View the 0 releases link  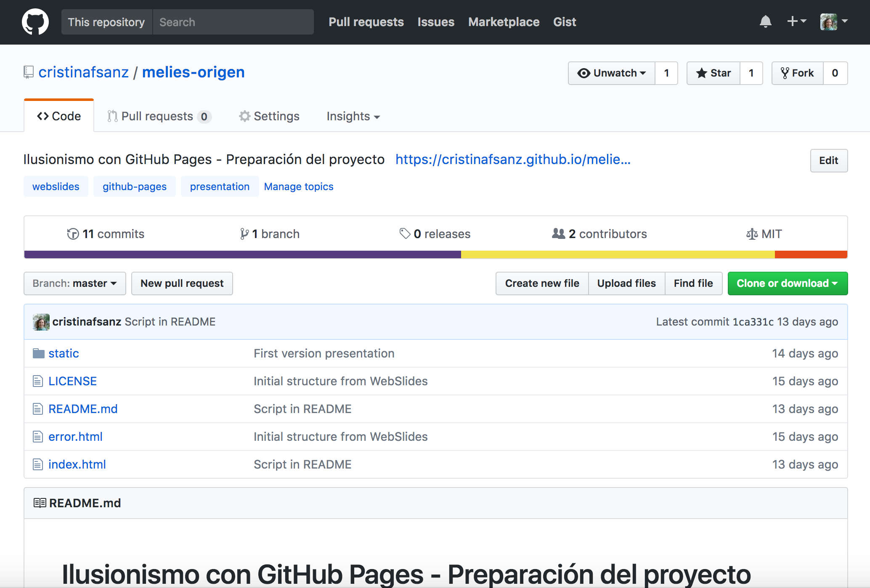click(x=435, y=234)
